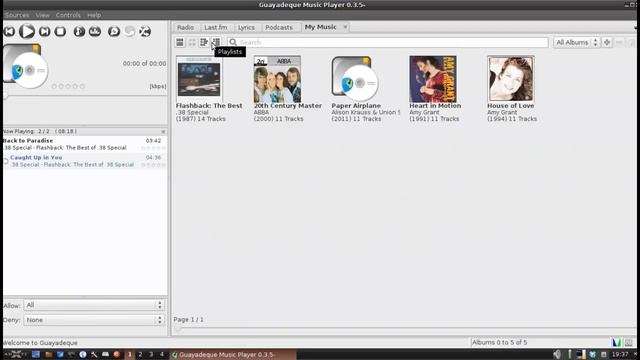Select the House of Love album cover

click(511, 79)
